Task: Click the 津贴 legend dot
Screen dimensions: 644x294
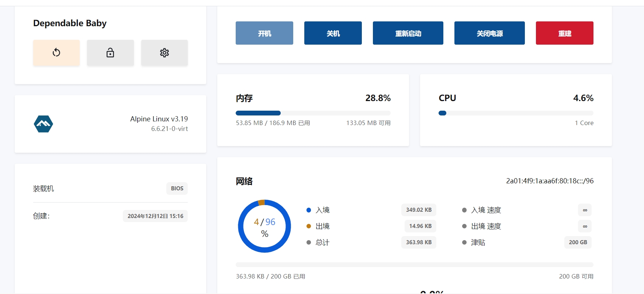Action: pyautogui.click(x=464, y=242)
